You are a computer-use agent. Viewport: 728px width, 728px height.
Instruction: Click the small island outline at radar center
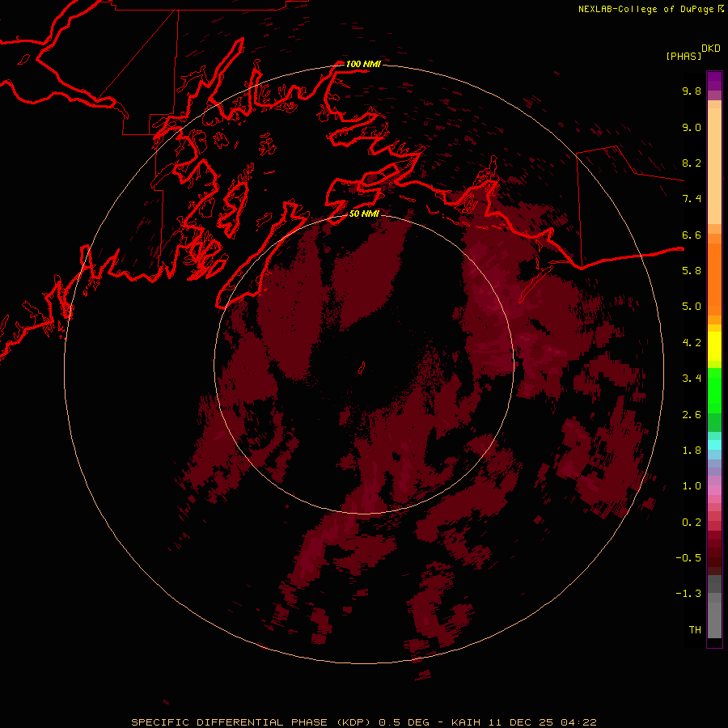coord(362,368)
